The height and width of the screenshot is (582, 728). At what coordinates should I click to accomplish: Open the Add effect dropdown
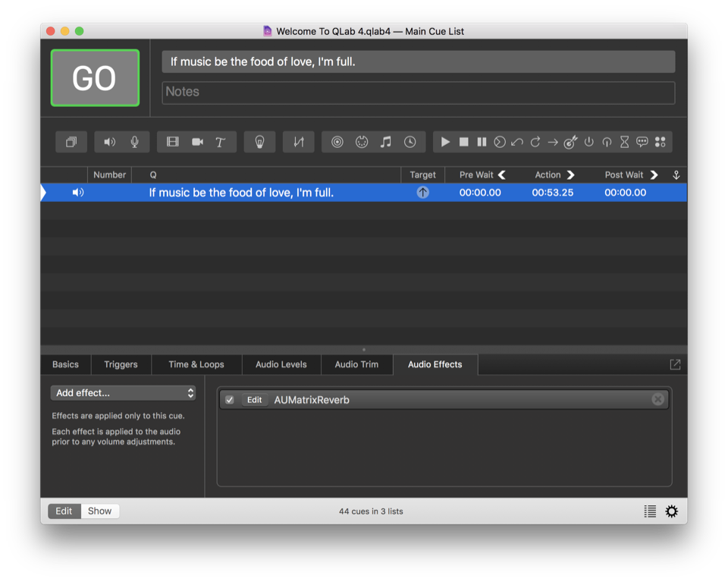click(123, 393)
